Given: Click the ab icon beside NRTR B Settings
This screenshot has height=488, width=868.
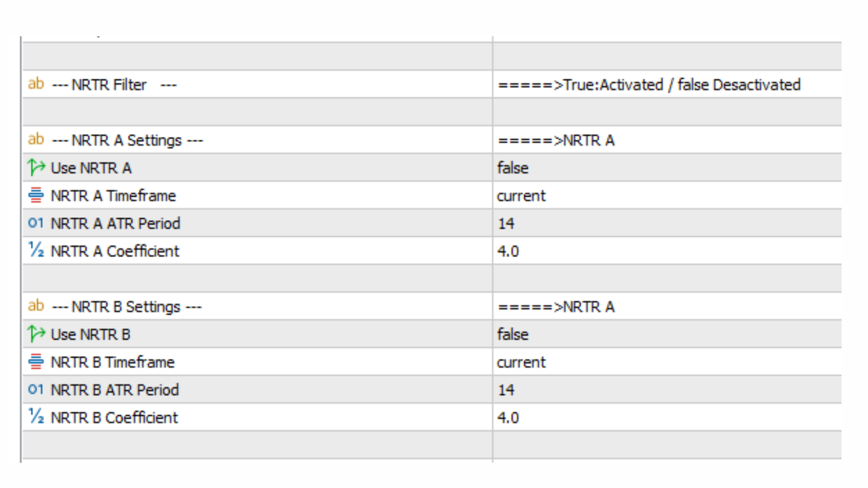Looking at the screenshot, I should click(x=36, y=306).
